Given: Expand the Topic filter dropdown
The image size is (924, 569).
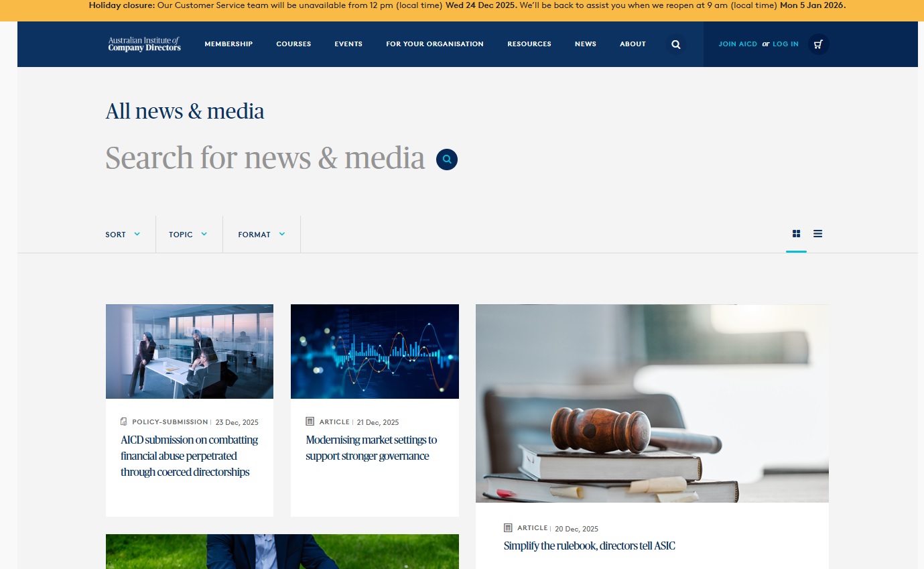Looking at the screenshot, I should click(x=188, y=235).
